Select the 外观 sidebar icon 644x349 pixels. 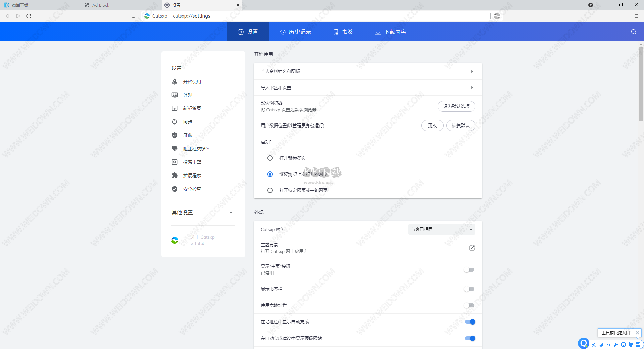[x=175, y=95]
